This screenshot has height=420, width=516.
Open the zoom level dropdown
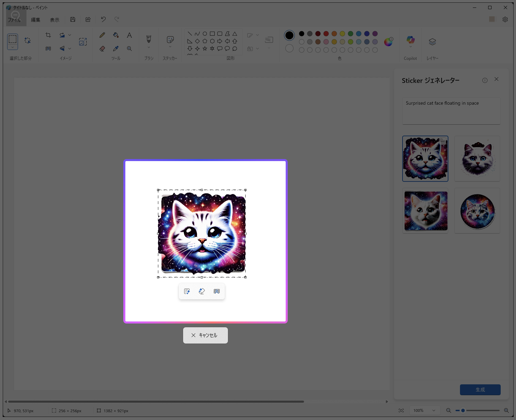pyautogui.click(x=424, y=410)
